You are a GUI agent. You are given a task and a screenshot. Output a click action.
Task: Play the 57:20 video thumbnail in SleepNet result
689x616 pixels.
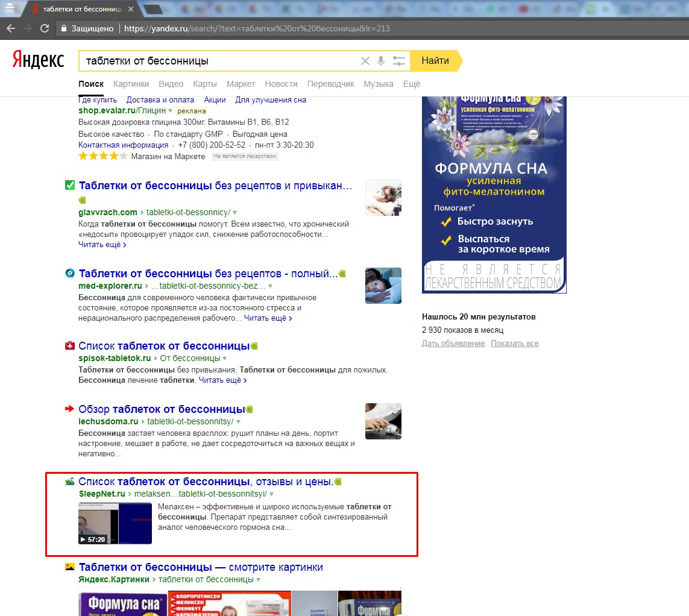pyautogui.click(x=115, y=523)
